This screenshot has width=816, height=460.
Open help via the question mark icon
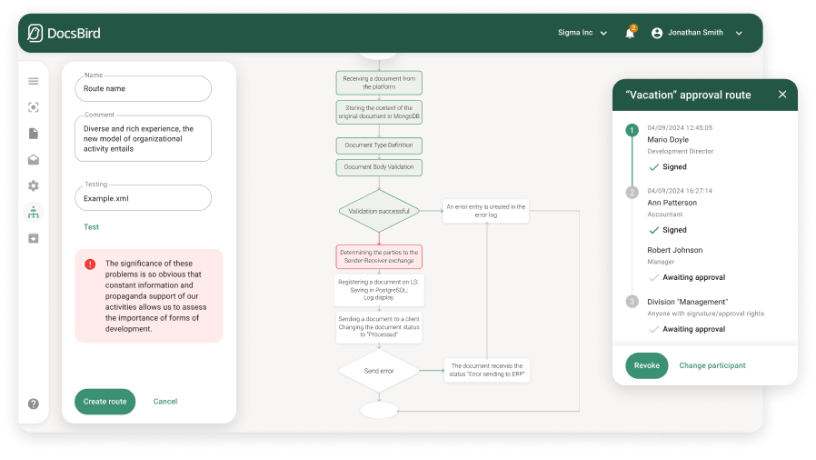tap(33, 404)
